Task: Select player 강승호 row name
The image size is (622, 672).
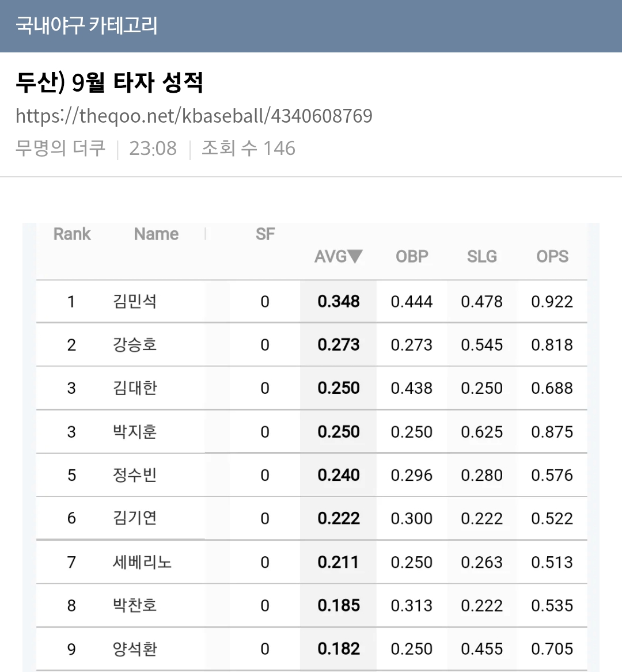Action: (135, 344)
